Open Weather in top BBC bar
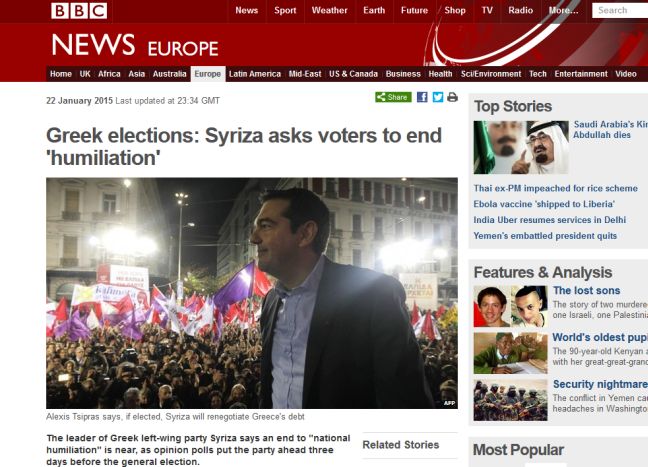 pos(329,11)
